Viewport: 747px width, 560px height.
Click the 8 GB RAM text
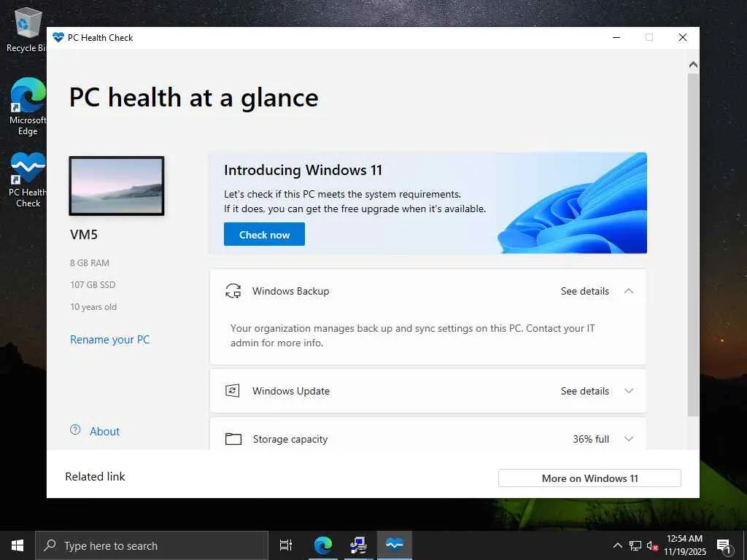90,262
